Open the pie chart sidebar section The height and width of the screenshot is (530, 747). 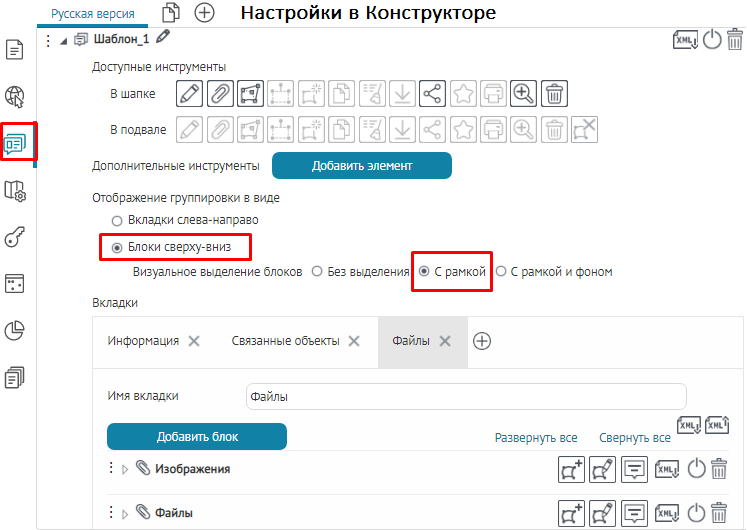[15, 330]
